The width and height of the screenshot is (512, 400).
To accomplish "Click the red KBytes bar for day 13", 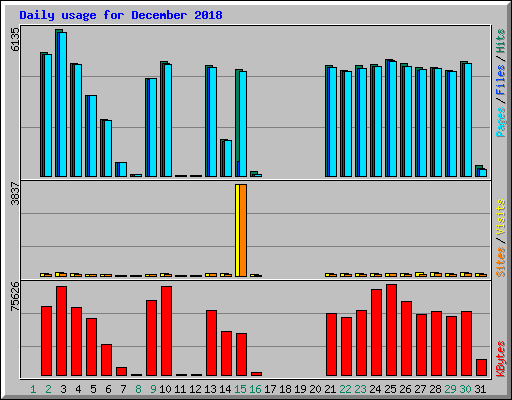I will pyautogui.click(x=211, y=343).
